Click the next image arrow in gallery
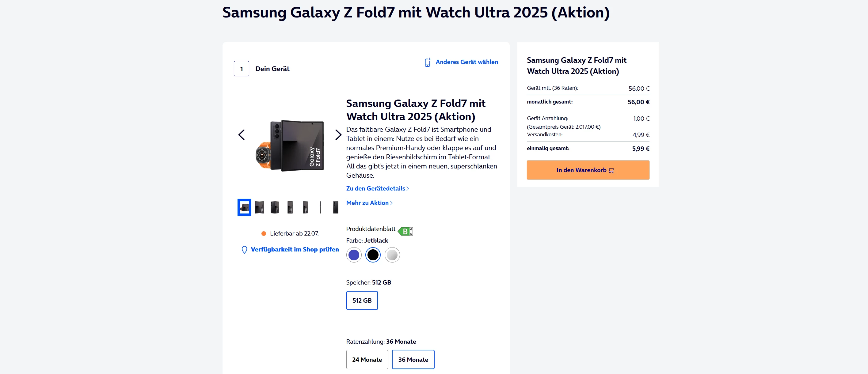868x374 pixels. [x=338, y=135]
